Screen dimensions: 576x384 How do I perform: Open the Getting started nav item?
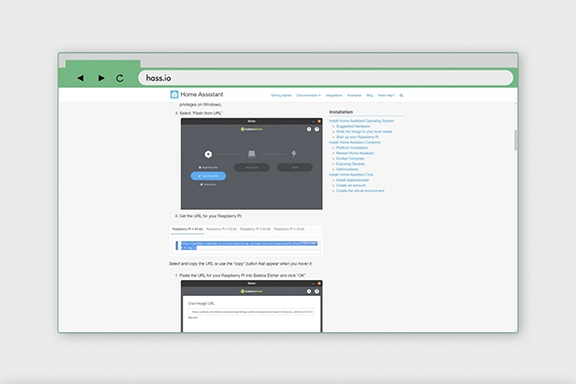pyautogui.click(x=281, y=95)
